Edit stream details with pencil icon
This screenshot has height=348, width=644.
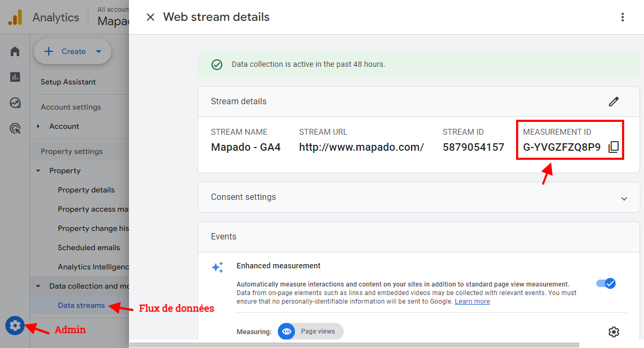(613, 102)
